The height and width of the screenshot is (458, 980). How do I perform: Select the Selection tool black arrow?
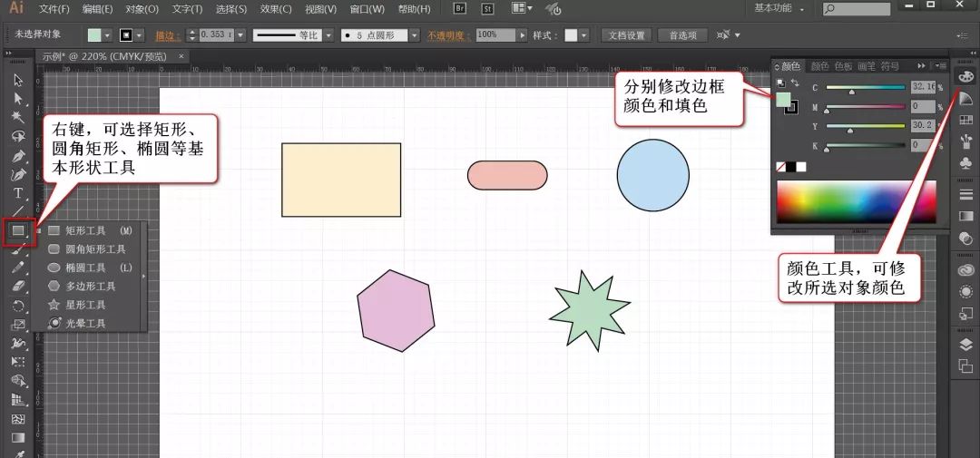[18, 80]
